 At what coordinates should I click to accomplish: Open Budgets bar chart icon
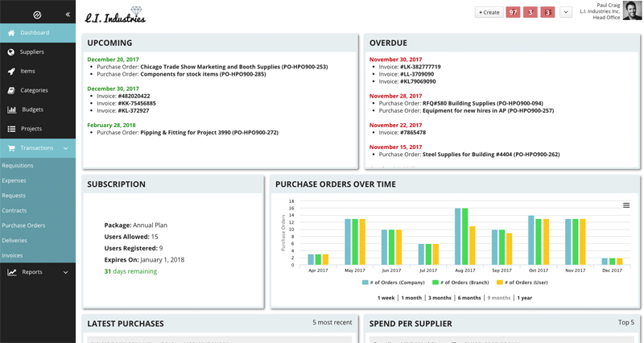point(11,110)
